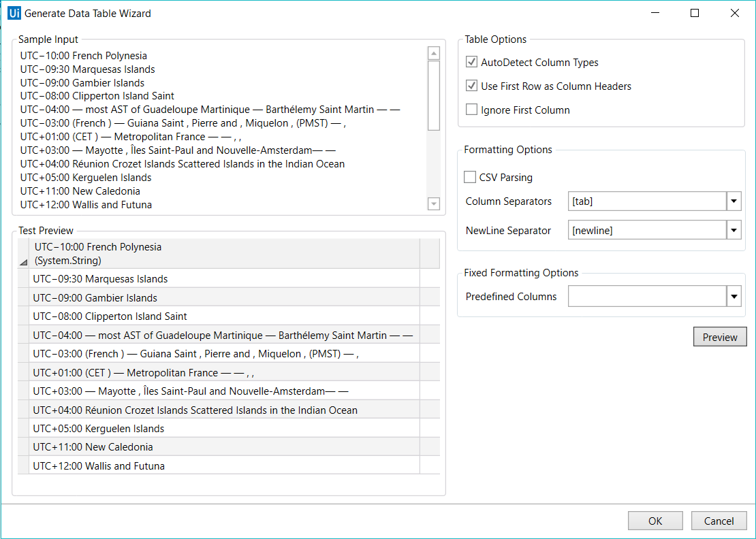The height and width of the screenshot is (539, 756).
Task: Click the Predefined Columns text field
Action: click(x=647, y=297)
